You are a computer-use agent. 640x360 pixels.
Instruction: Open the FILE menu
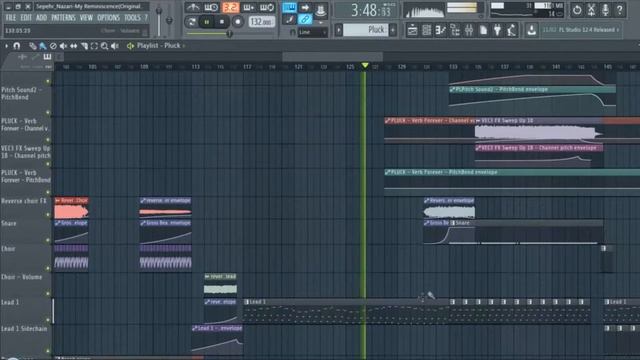click(11, 18)
